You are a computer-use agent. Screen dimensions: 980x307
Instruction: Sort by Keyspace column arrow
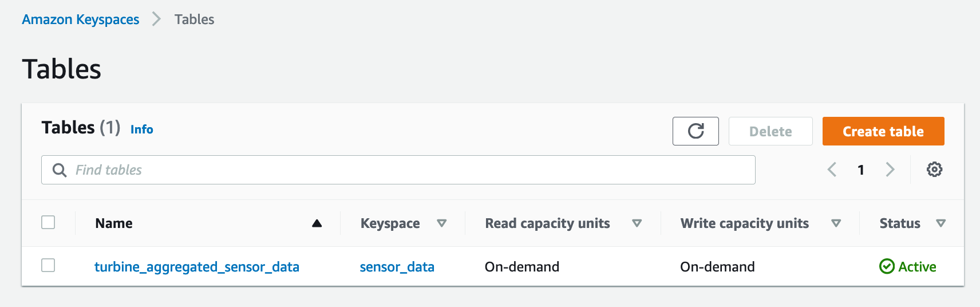441,223
